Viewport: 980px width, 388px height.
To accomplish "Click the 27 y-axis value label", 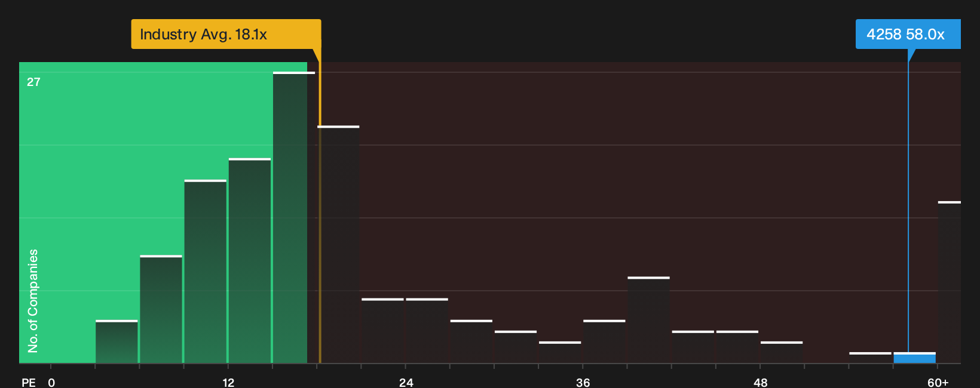I will coord(33,82).
